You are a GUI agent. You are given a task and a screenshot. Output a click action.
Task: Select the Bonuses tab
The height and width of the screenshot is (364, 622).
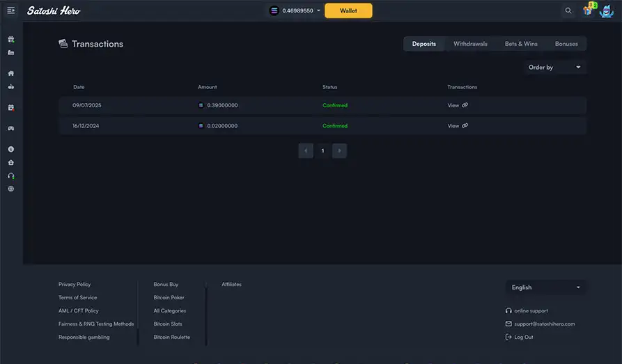tap(566, 44)
